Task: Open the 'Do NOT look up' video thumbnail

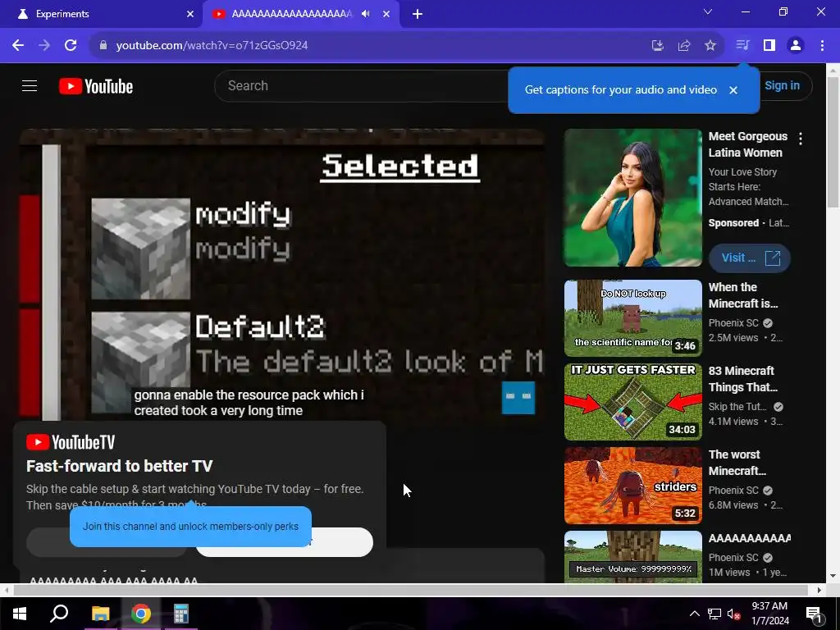Action: pyautogui.click(x=632, y=318)
